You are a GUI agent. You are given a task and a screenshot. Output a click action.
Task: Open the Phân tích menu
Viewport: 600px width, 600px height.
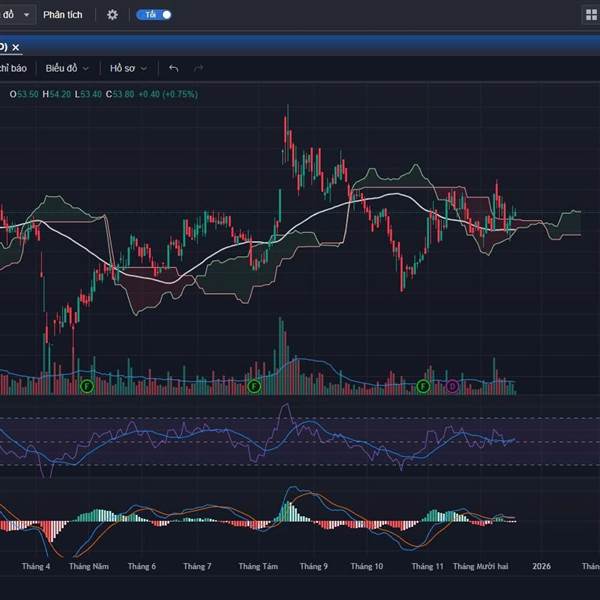pos(63,15)
